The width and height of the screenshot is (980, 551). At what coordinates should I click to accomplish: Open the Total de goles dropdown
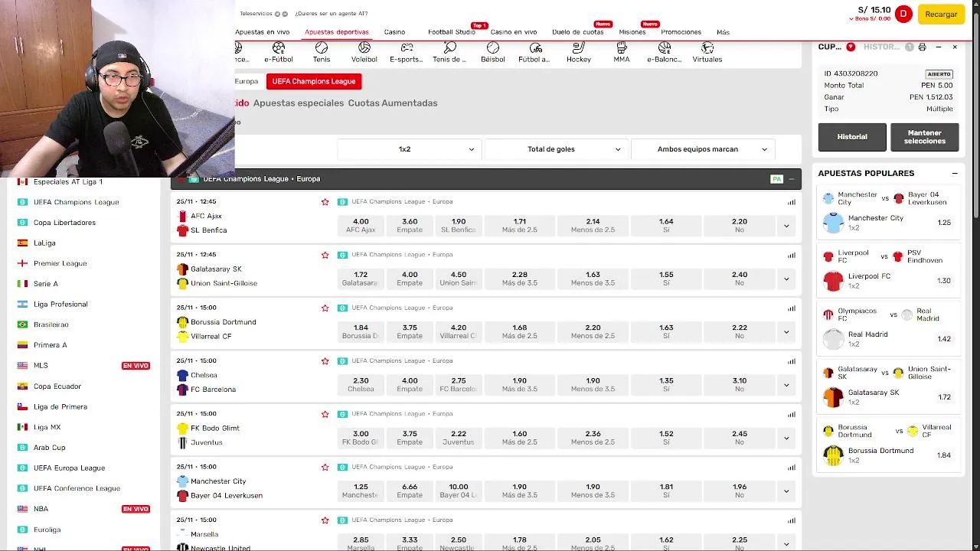(x=557, y=149)
